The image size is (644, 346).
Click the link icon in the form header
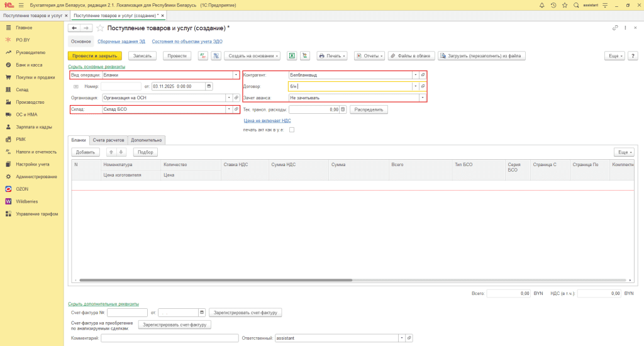coord(615,28)
